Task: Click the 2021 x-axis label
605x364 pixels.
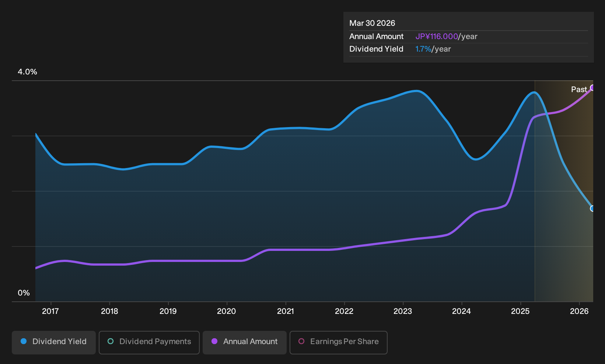Action: point(286,311)
